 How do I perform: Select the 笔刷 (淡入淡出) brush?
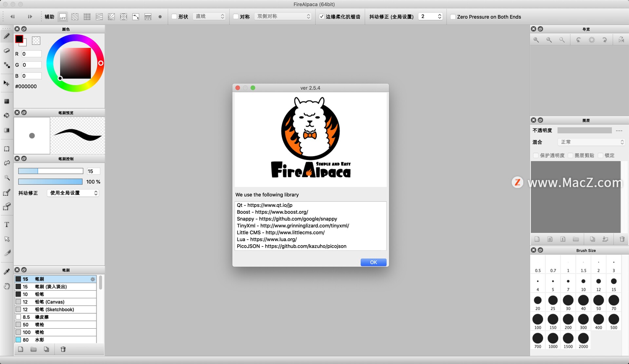click(x=55, y=287)
